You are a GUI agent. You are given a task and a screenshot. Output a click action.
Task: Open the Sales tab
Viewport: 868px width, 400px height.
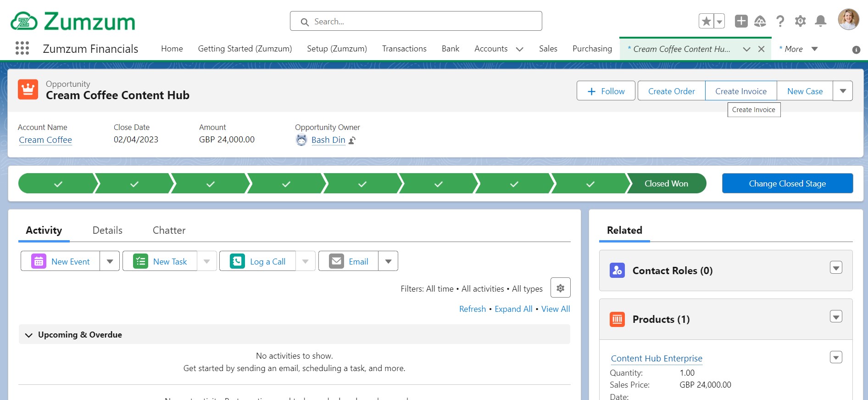(x=548, y=49)
